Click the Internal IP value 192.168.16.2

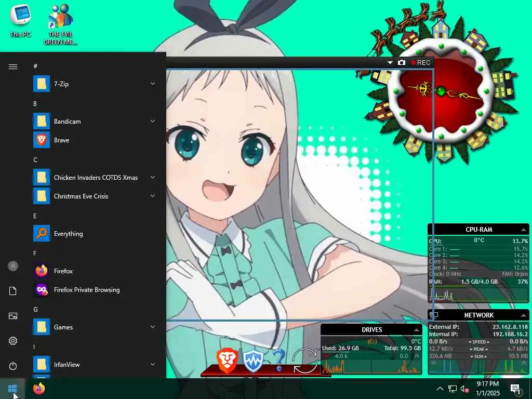click(510, 334)
